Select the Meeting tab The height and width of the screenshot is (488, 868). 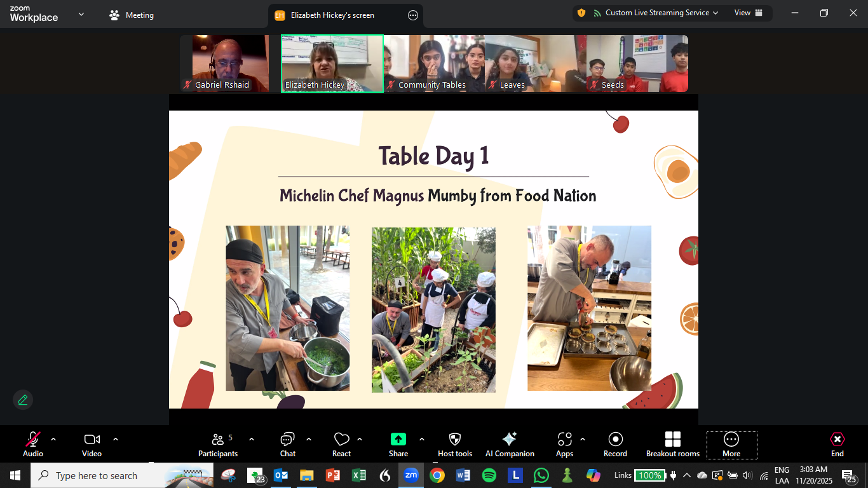tap(132, 15)
